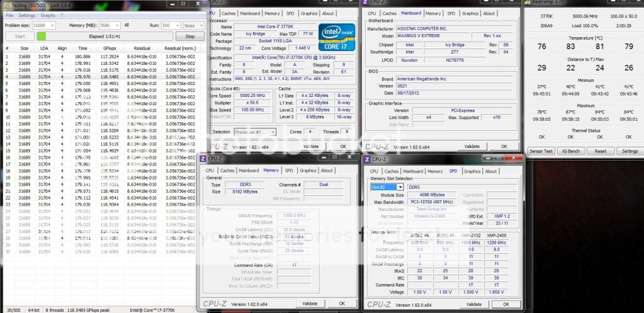
Task: Open the Graphs menu in LinX
Action: coord(48,15)
